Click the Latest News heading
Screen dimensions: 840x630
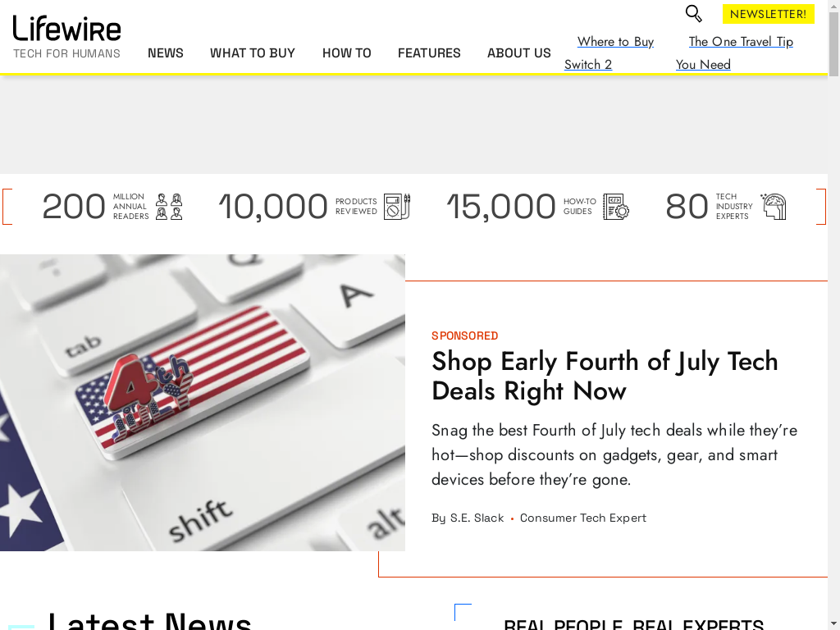149,620
